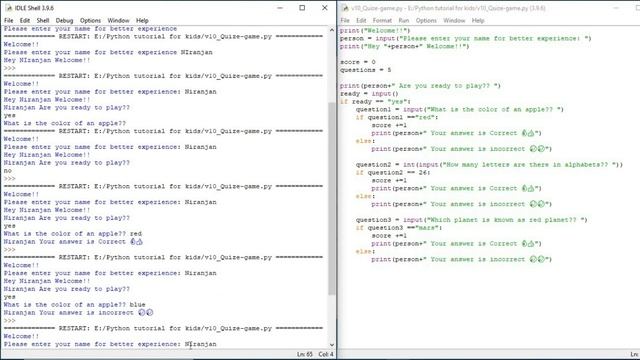Click the question1 input code line
Screen dimensions: 640x360
pos(460,109)
